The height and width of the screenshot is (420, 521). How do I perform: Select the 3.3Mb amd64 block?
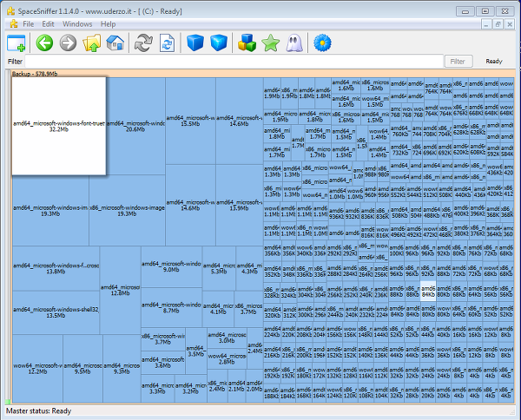pos(157,389)
